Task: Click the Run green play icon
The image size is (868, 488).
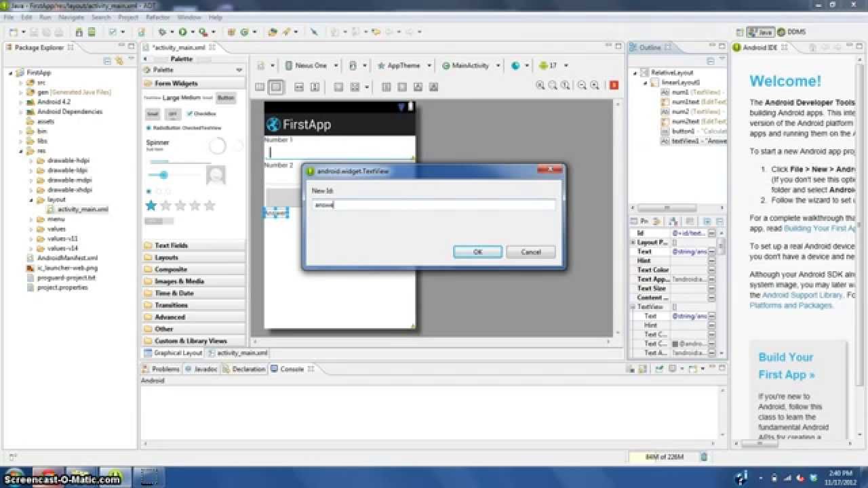Action: point(182,32)
